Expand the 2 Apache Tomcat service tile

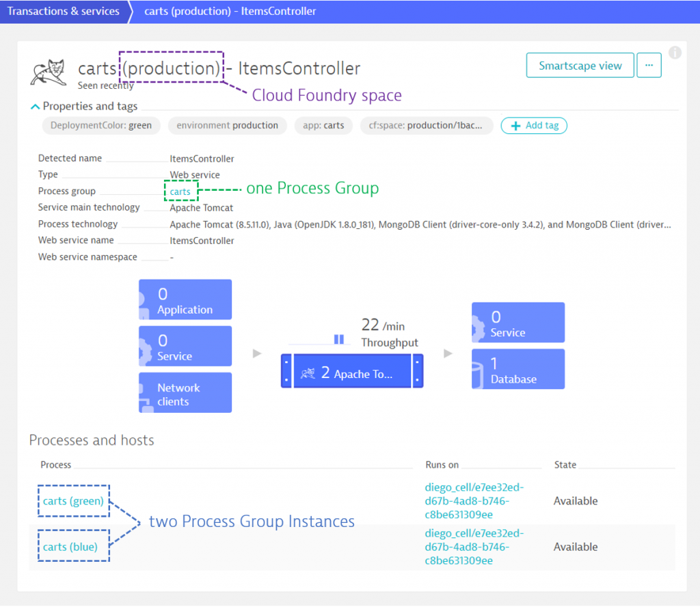352,371
